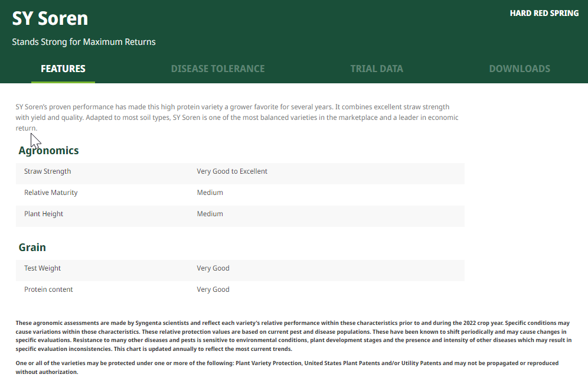The height and width of the screenshot is (384, 588).
Task: Select the Relative Maturity row label
Action: (51, 193)
